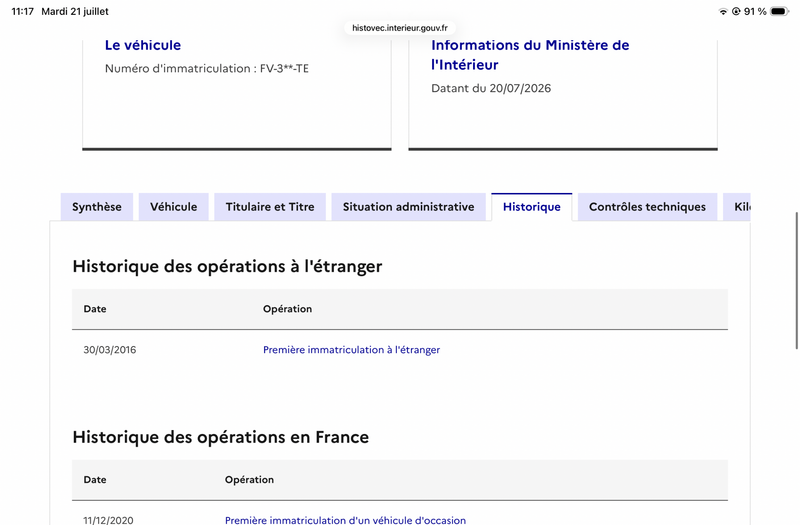The width and height of the screenshot is (800, 525).
Task: Click the 'Datant du 20/07/2026' text
Action: point(491,88)
